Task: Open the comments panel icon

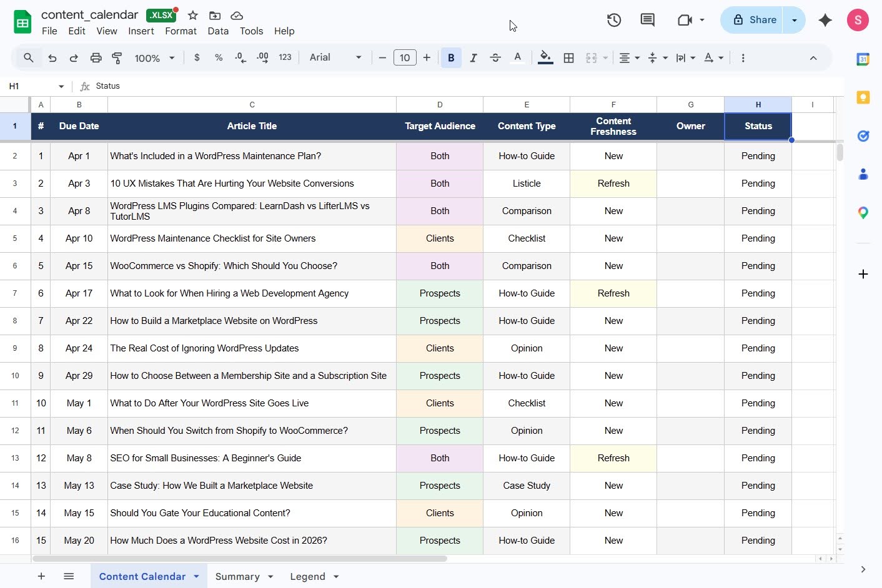Action: (x=648, y=20)
